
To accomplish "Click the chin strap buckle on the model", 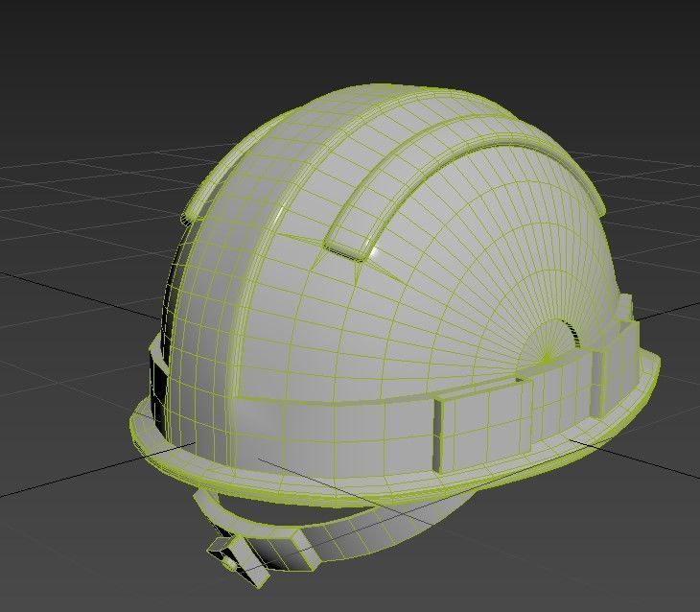I will coord(238,560).
